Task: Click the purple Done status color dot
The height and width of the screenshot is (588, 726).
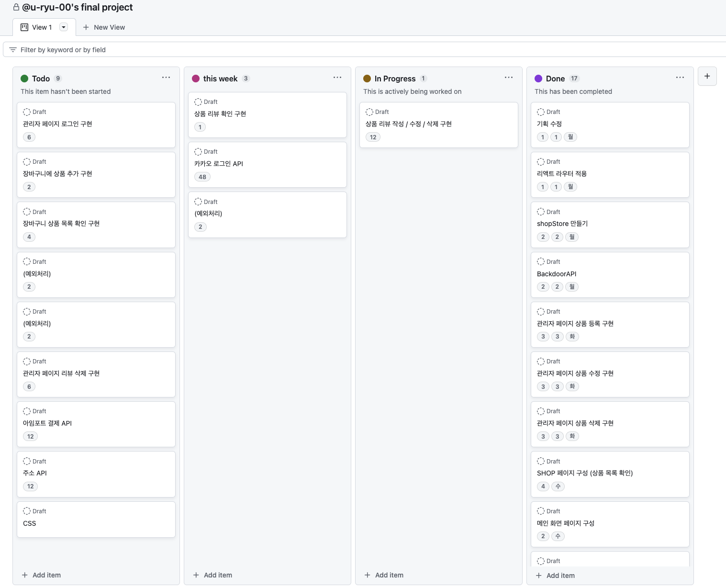Action: click(x=538, y=79)
